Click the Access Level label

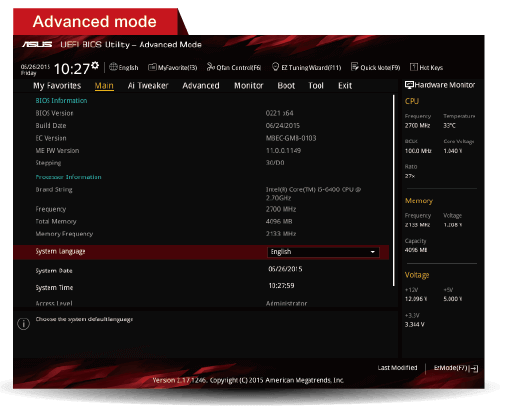click(x=54, y=303)
